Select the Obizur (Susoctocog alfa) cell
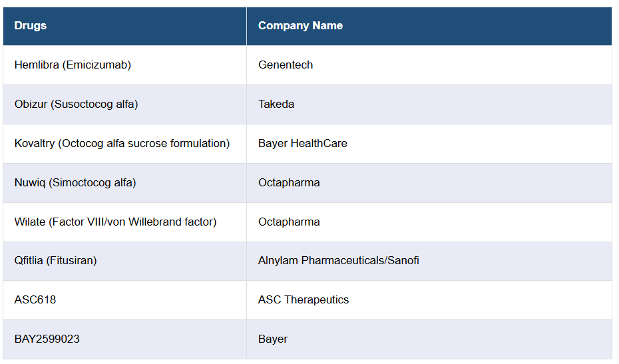 point(76,104)
